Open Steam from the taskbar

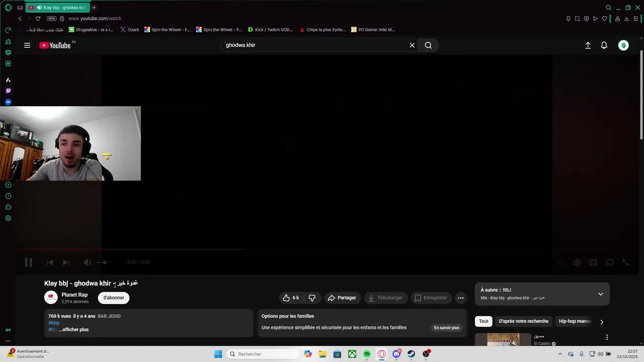[x=411, y=354]
